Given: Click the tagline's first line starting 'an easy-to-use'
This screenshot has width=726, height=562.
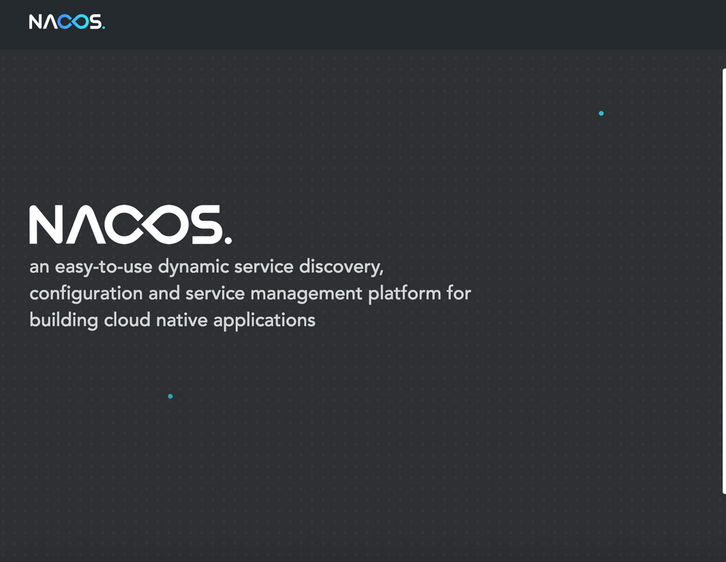Looking at the screenshot, I should [x=206, y=268].
